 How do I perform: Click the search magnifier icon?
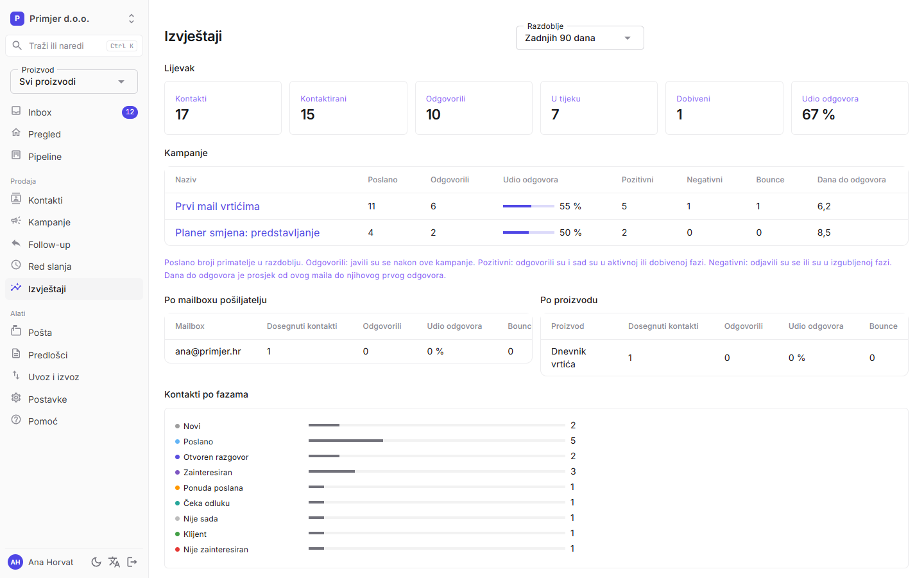pos(17,46)
